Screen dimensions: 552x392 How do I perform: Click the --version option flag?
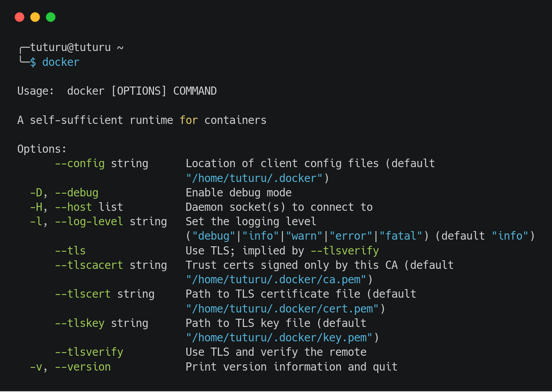(83, 367)
